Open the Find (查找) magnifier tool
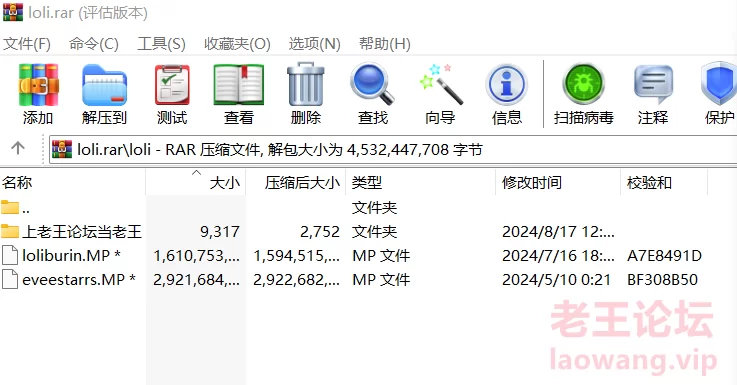 pyautogui.click(x=372, y=85)
